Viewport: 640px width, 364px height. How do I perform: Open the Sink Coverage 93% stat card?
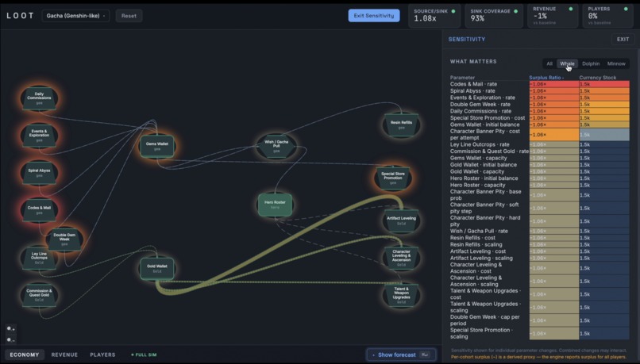pyautogui.click(x=494, y=16)
